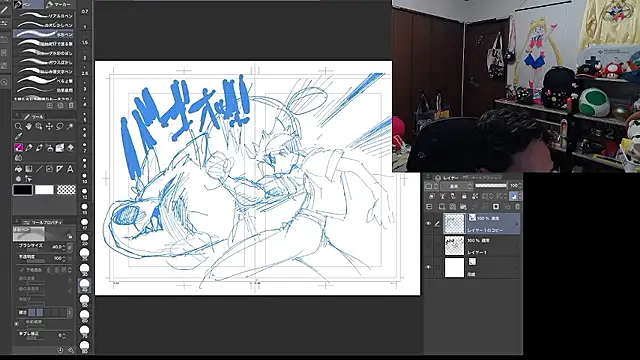Image resolution: width=640 pixels, height=360 pixels.
Task: Click the レイヤー panel tab
Action: tap(447, 178)
